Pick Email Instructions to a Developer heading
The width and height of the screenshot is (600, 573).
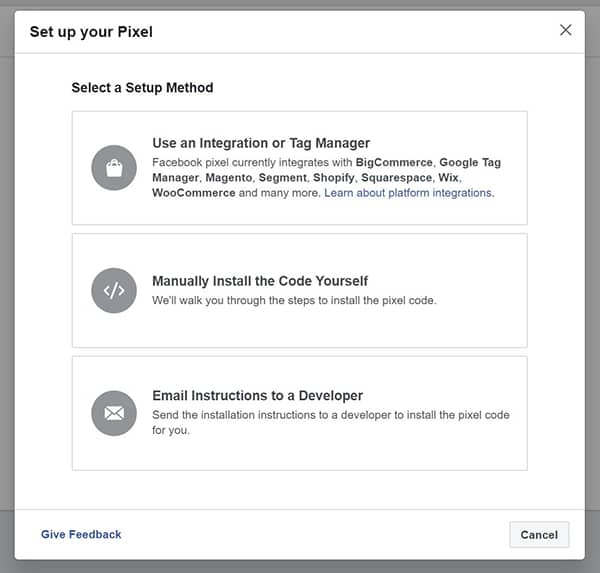coord(257,395)
